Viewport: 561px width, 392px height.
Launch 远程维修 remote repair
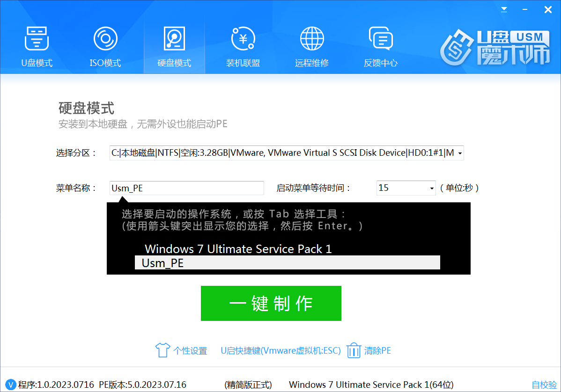tap(312, 44)
